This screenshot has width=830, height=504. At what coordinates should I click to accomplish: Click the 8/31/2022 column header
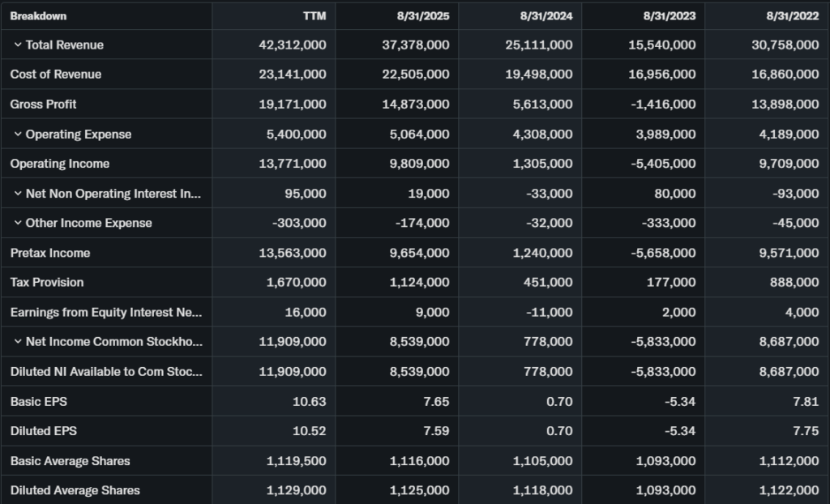click(x=794, y=16)
